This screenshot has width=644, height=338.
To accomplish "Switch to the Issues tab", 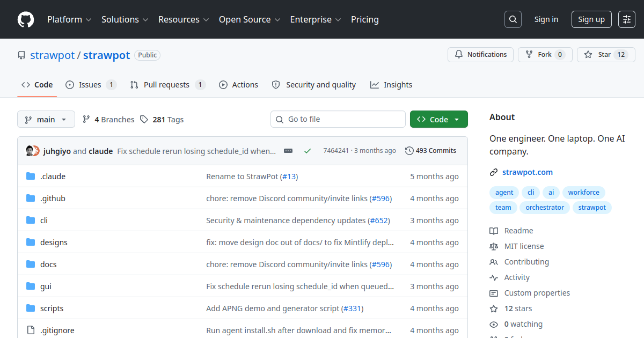I will point(91,85).
